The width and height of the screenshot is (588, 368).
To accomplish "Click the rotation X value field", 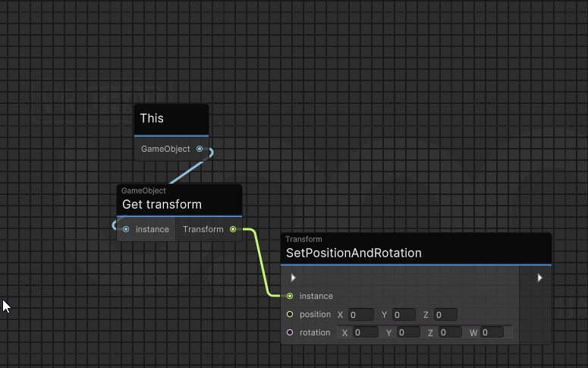I will coord(366,332).
